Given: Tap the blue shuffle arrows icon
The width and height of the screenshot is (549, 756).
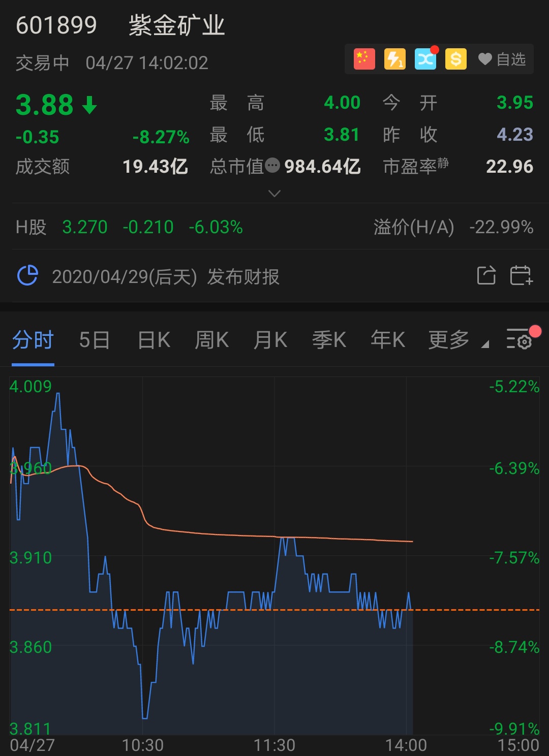Looking at the screenshot, I should (425, 59).
